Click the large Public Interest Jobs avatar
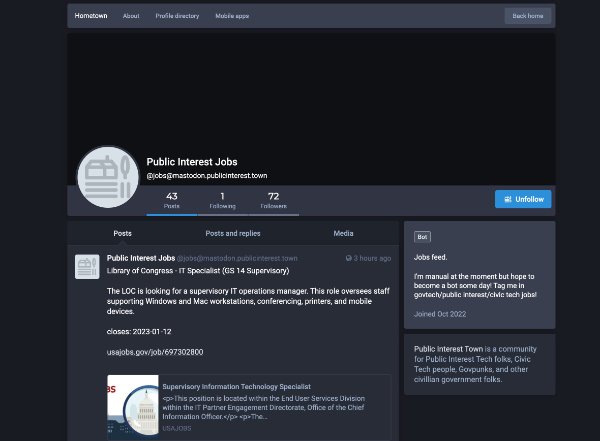600x441 pixels. (108, 177)
